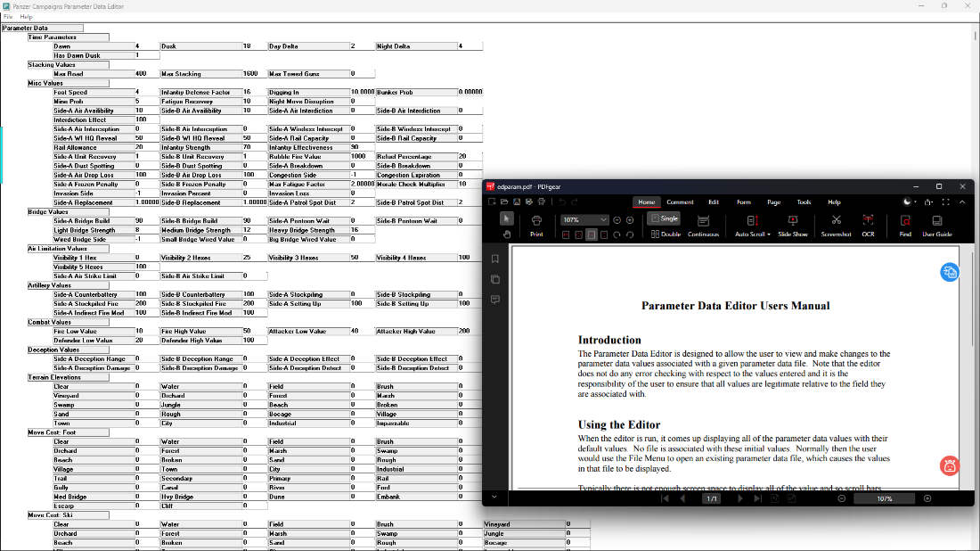Open file via folder icon in PDFgear

click(504, 202)
